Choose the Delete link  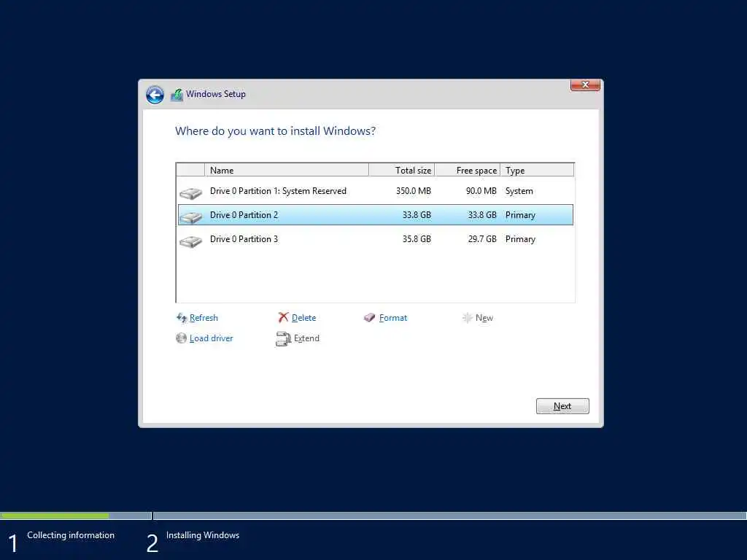point(303,318)
